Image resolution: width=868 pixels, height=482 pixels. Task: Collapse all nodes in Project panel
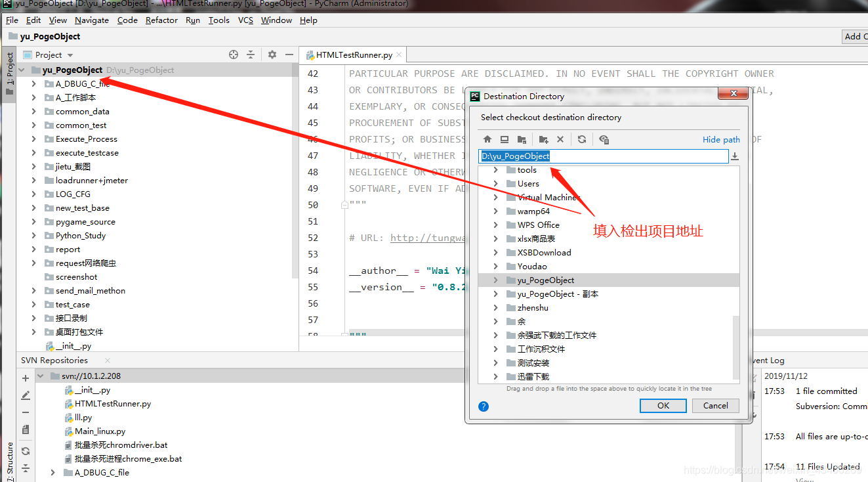coord(251,55)
